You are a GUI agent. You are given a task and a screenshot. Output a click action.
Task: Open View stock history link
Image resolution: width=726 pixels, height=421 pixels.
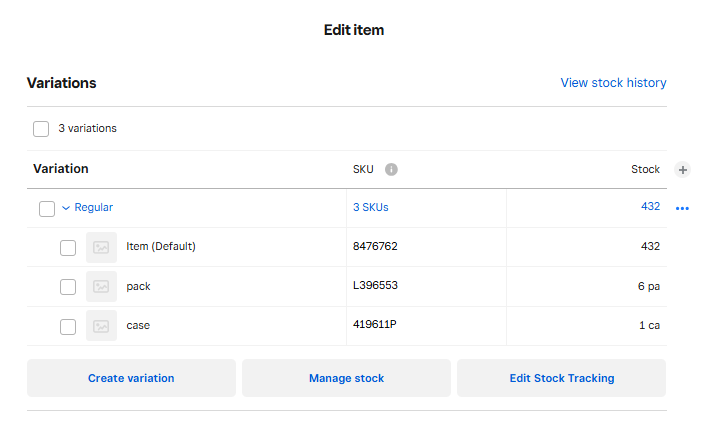613,83
